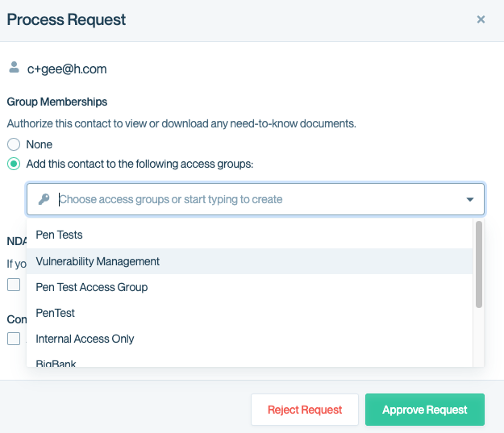The width and height of the screenshot is (504, 433).
Task: Choose 'Add this contact to access groups' radio
Action: tap(14, 164)
